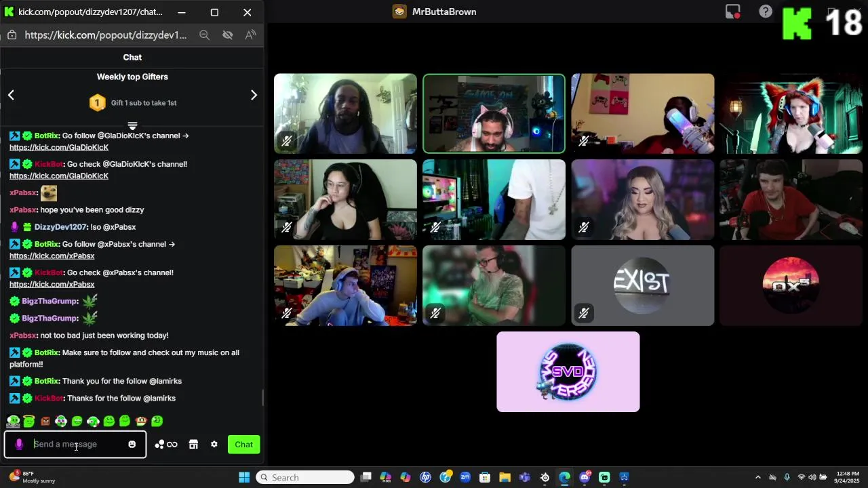The image size is (868, 488).
Task: Open Zoom from the taskbar
Action: [x=465, y=477]
